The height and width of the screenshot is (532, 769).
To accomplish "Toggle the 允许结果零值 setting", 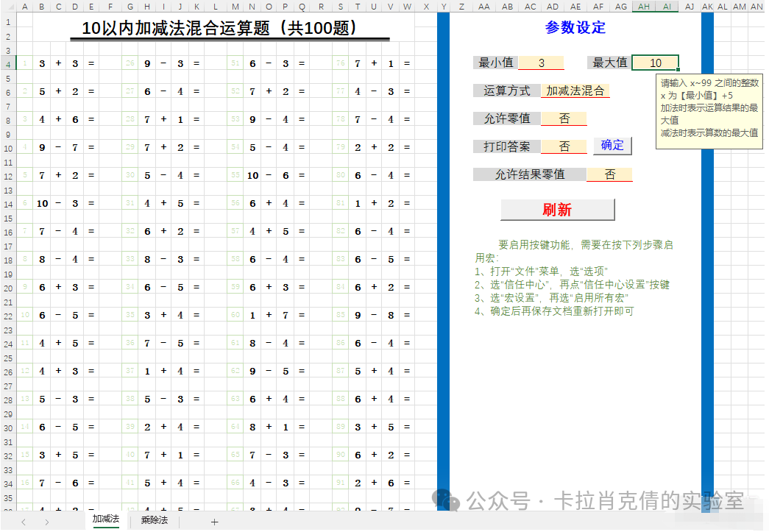I will (x=609, y=174).
